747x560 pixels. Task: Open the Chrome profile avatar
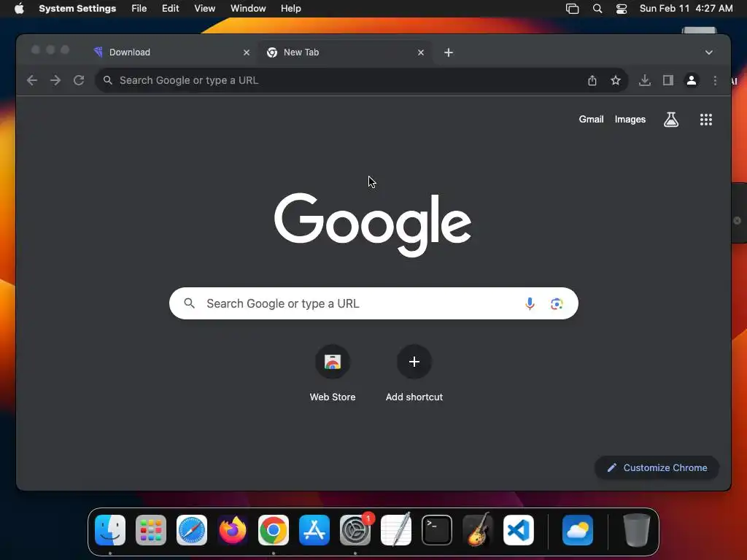pyautogui.click(x=692, y=80)
